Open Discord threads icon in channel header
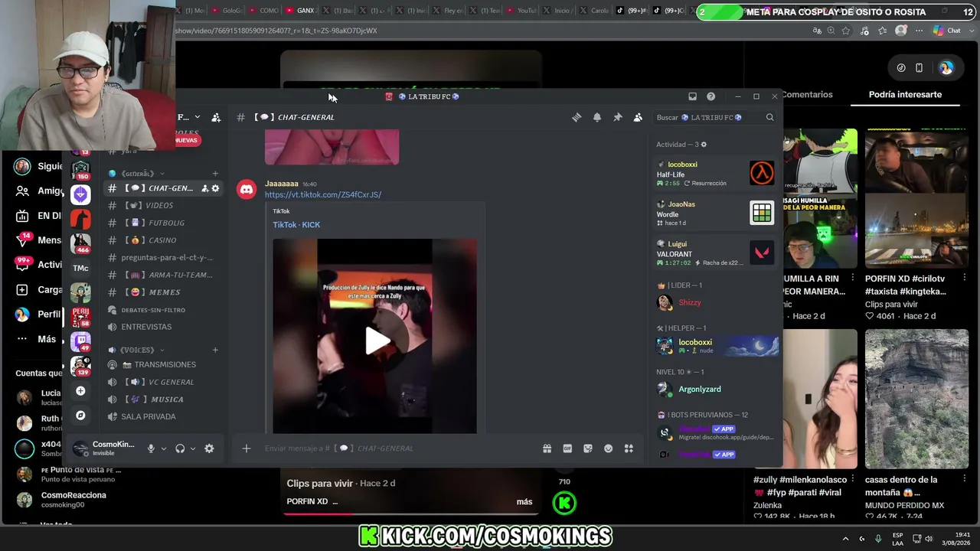Image resolution: width=980 pixels, height=551 pixels. pyautogui.click(x=577, y=117)
